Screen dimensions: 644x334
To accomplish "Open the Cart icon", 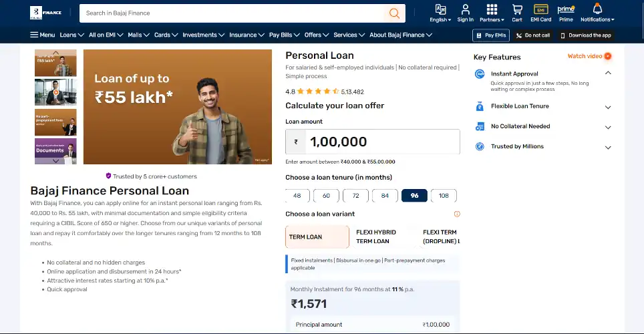I will point(517,9).
